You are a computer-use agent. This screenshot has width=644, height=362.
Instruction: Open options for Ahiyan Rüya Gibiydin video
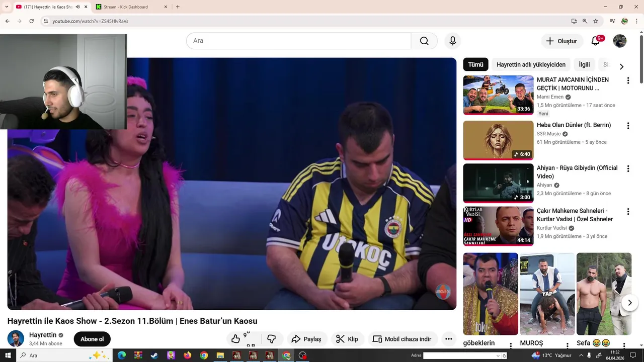point(628,169)
